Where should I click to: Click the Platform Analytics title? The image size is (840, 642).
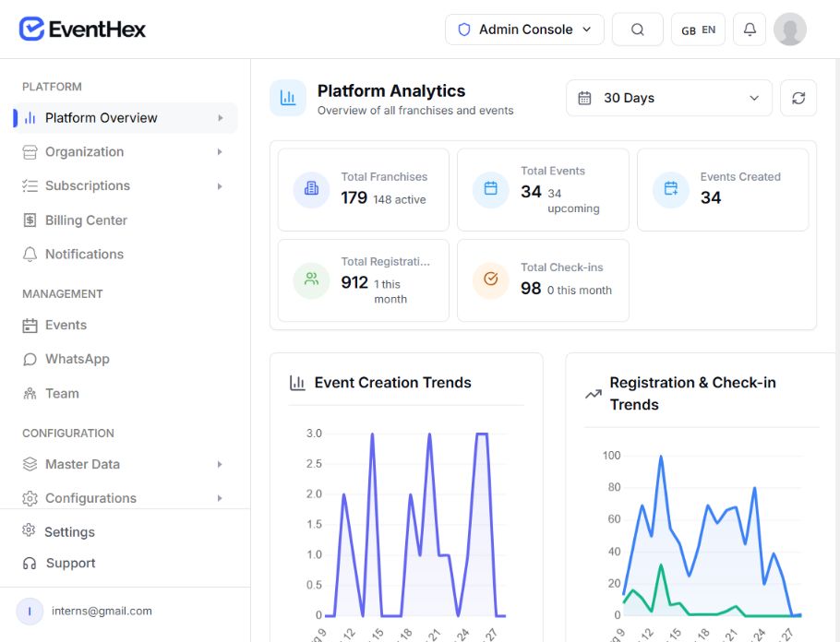click(391, 91)
